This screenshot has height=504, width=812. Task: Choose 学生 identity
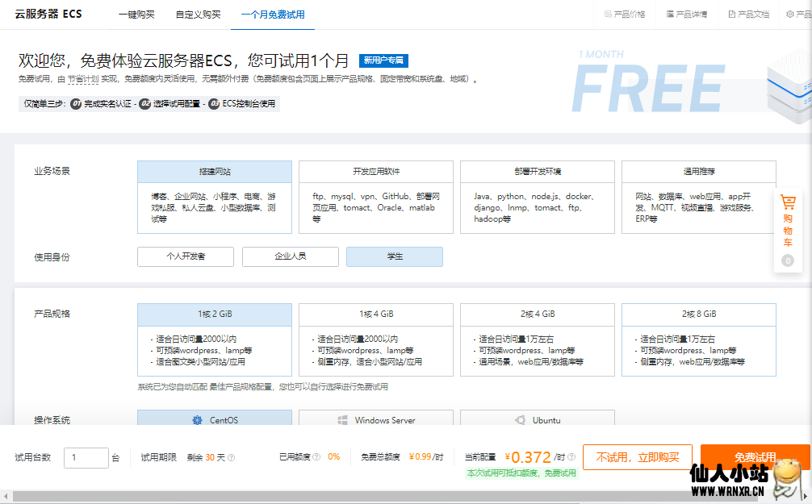395,256
